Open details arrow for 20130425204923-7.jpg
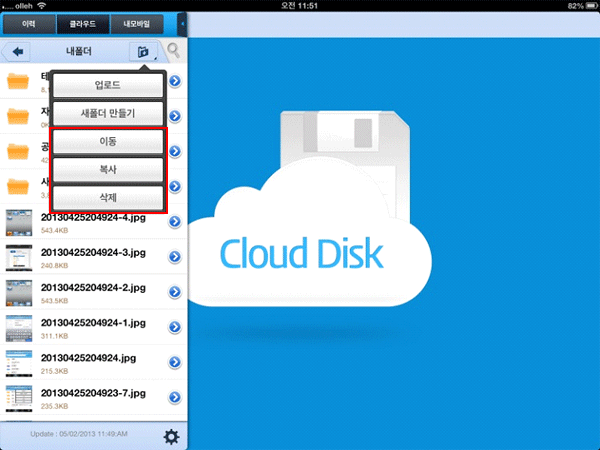Viewport: 600px width, 450px height. point(175,397)
